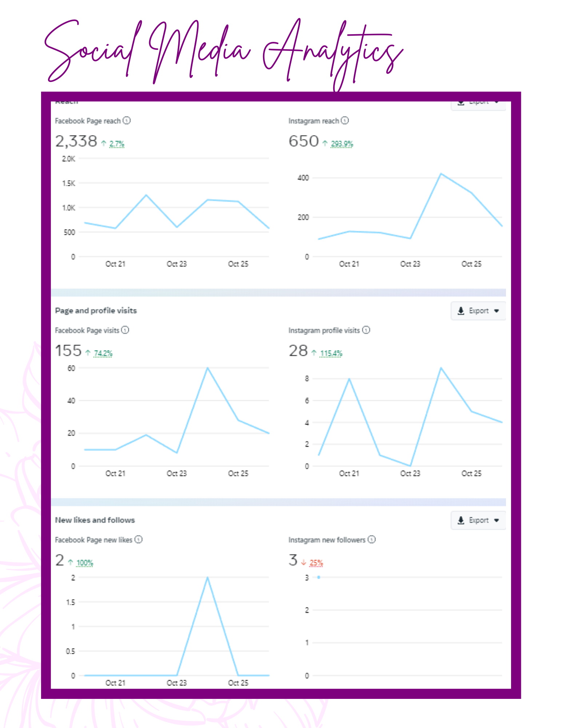Click the peak of Instagram reach line chart
Screen dimensions: 562x728
(x=441, y=174)
